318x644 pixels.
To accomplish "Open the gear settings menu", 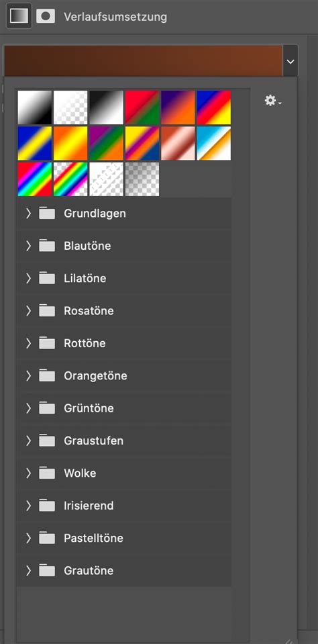I will click(x=272, y=101).
